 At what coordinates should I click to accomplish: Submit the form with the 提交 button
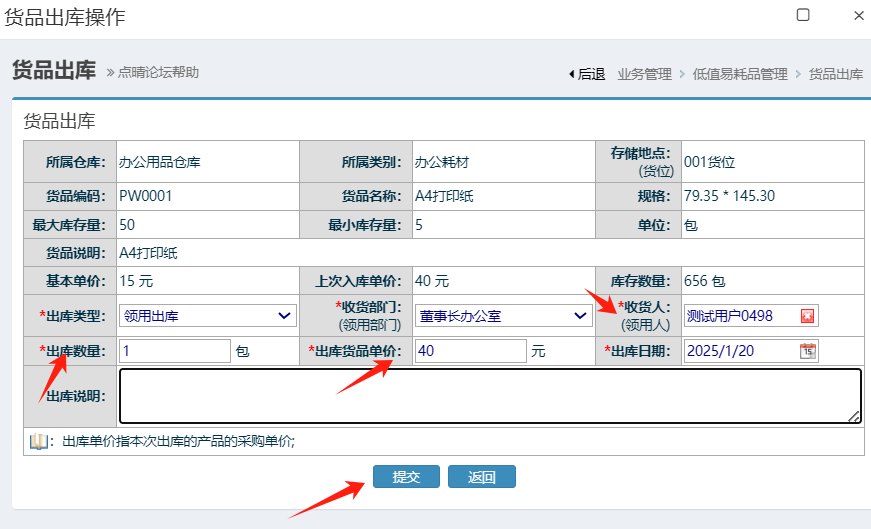(406, 477)
